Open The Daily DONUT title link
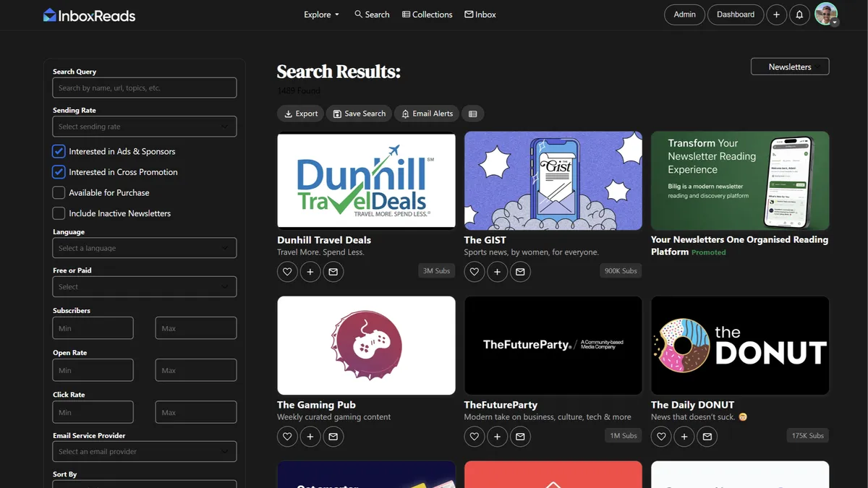The image size is (868, 488). (x=692, y=405)
